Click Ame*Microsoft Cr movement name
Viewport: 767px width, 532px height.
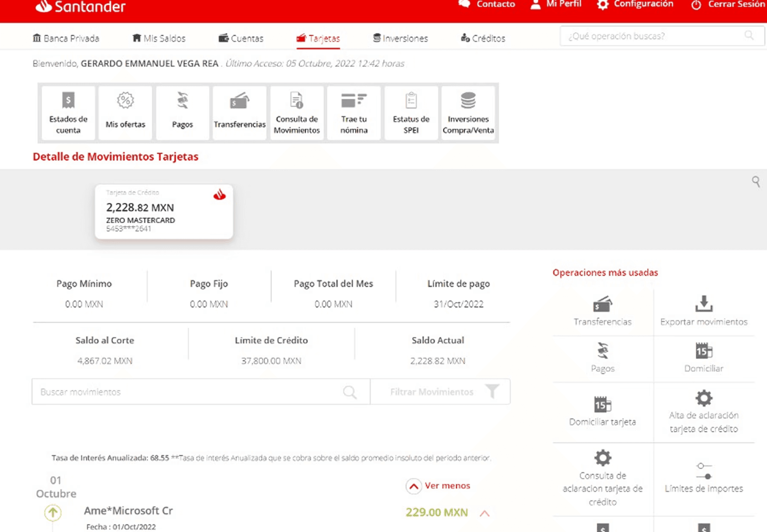point(128,511)
